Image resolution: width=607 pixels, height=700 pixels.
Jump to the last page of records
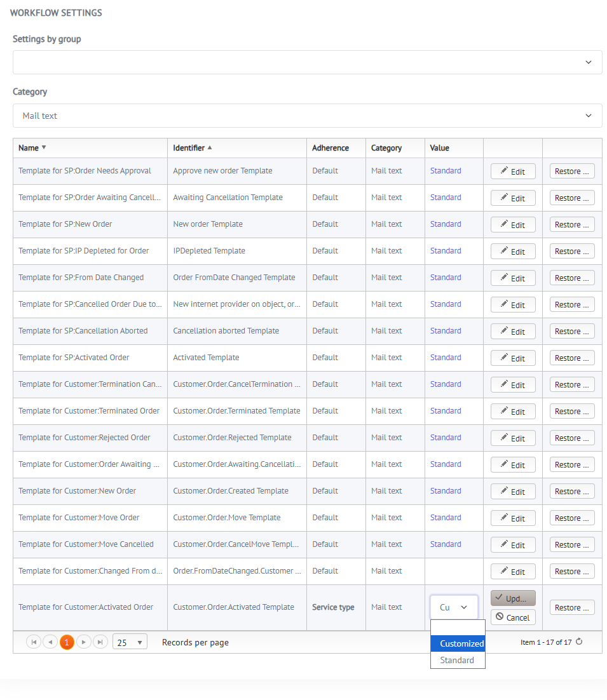pyautogui.click(x=100, y=642)
